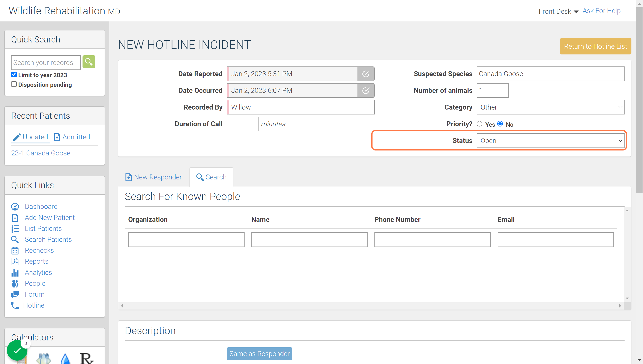Click the Organization search field
The width and height of the screenshot is (643, 364).
click(x=186, y=240)
